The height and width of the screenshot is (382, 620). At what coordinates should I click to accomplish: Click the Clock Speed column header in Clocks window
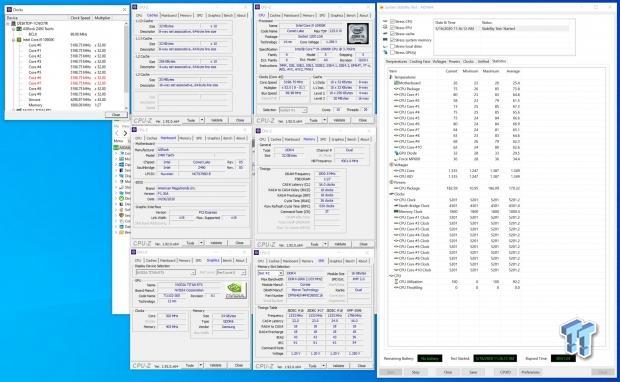click(80, 18)
